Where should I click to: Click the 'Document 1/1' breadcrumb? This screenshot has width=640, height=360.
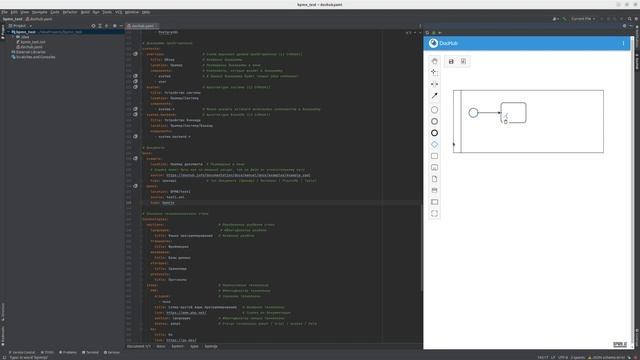(138, 346)
